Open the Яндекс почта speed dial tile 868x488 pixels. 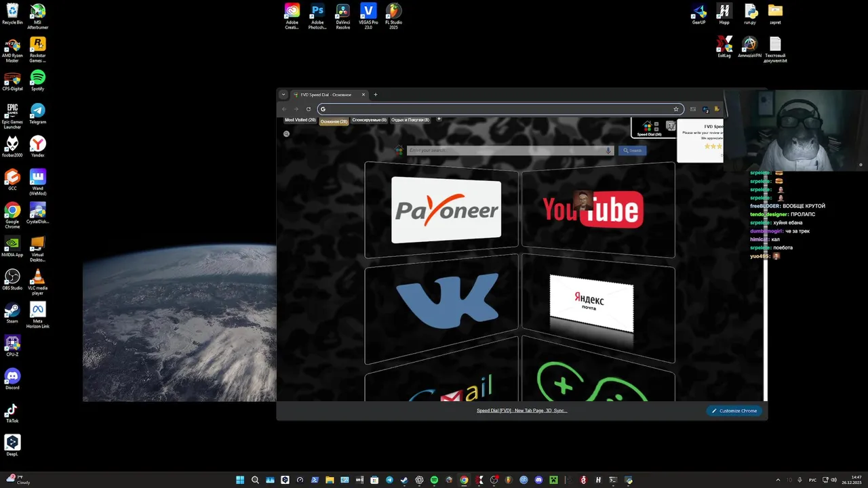[598, 308]
